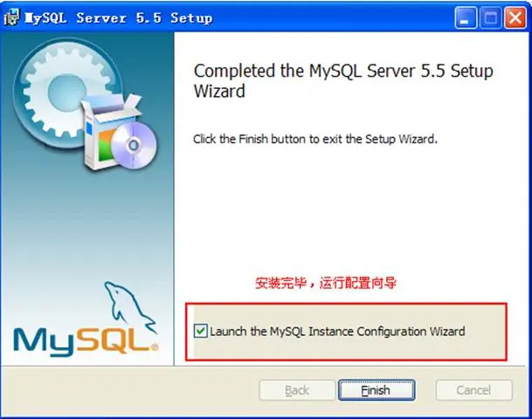Minimize the MySQL Server 5.5 Setup window

click(465, 17)
